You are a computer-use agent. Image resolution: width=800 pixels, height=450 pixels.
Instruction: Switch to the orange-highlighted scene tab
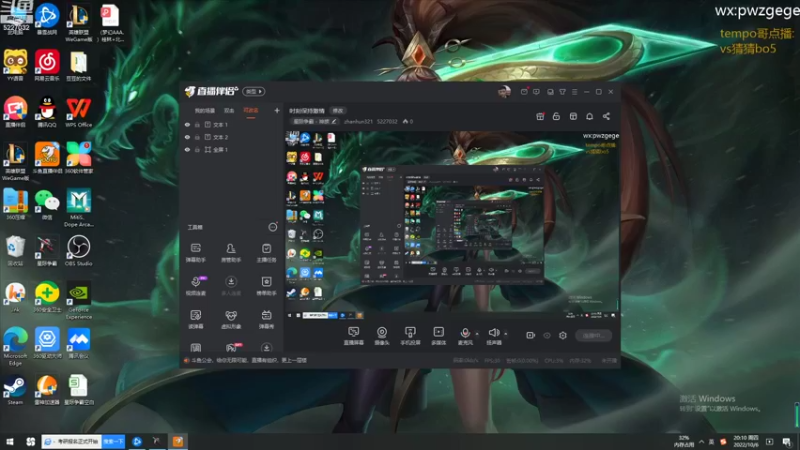pyautogui.click(x=251, y=110)
